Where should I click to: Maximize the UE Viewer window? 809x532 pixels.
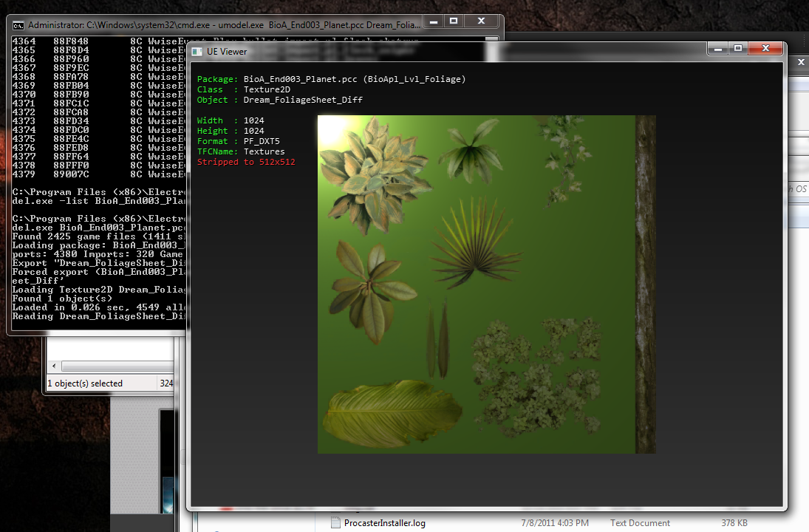coord(737,49)
